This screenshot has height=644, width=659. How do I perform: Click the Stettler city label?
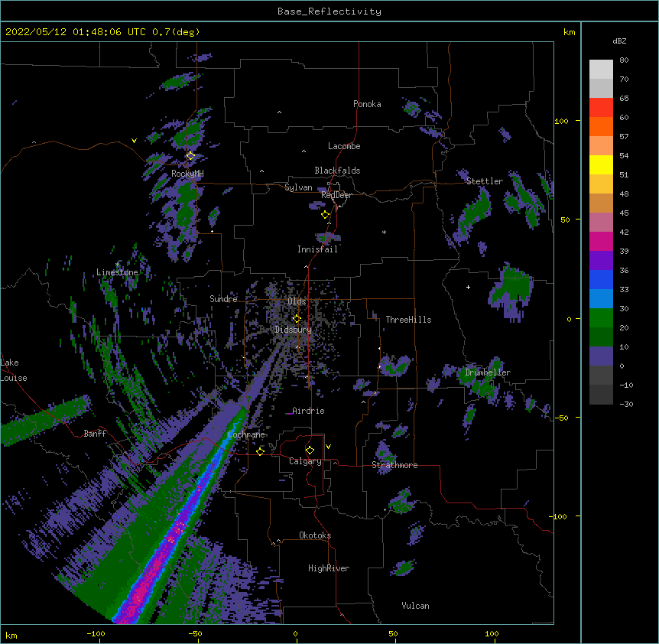(x=485, y=181)
